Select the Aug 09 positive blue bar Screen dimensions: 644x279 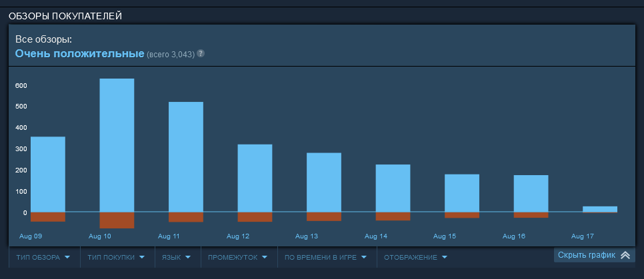[x=48, y=174]
